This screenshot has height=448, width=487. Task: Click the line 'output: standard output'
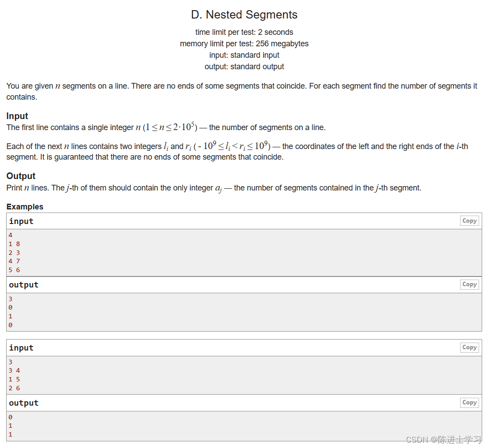244,66
